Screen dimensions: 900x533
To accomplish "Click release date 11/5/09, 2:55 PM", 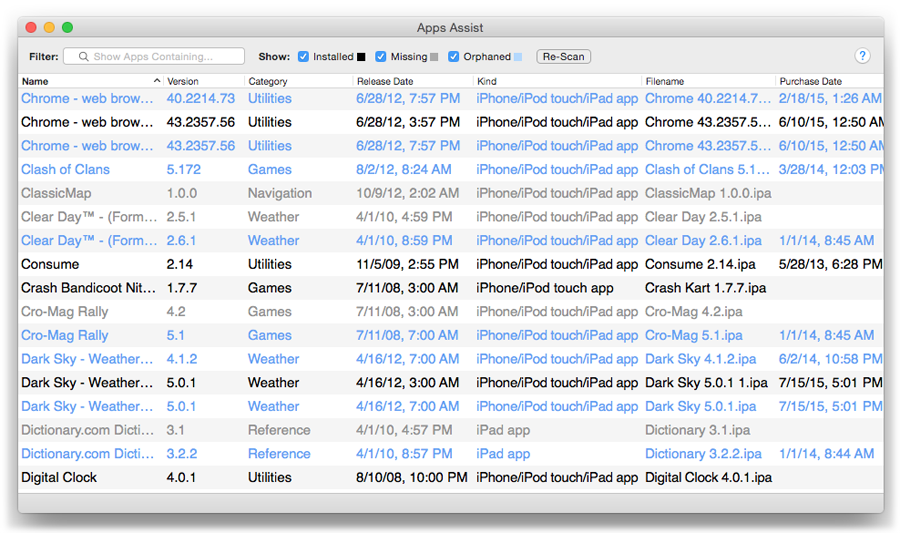I will (x=408, y=264).
